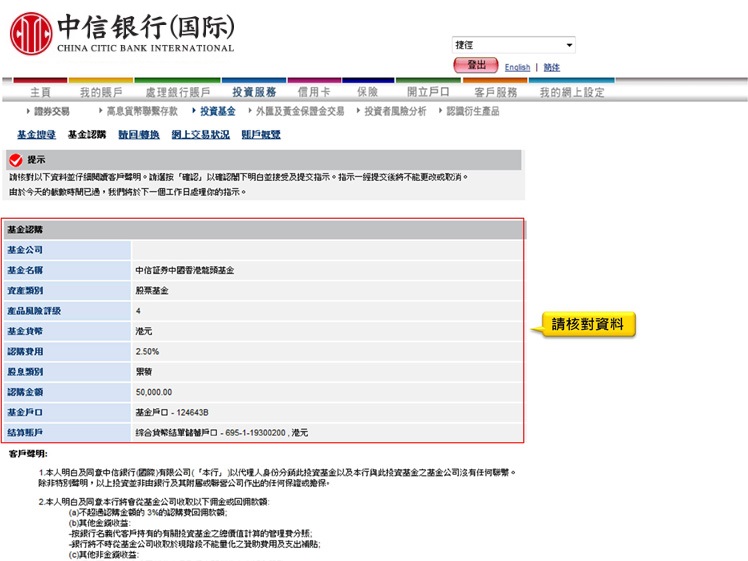Go to the 基金認購 tab

click(87, 135)
